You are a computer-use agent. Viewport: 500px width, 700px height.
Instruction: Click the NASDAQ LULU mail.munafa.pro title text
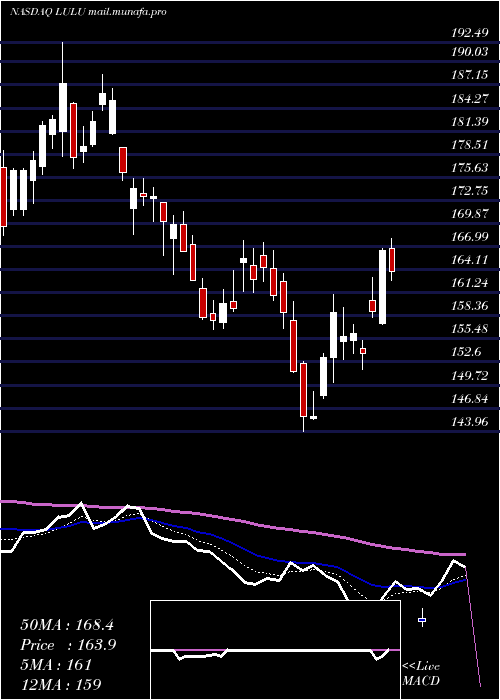point(88,12)
